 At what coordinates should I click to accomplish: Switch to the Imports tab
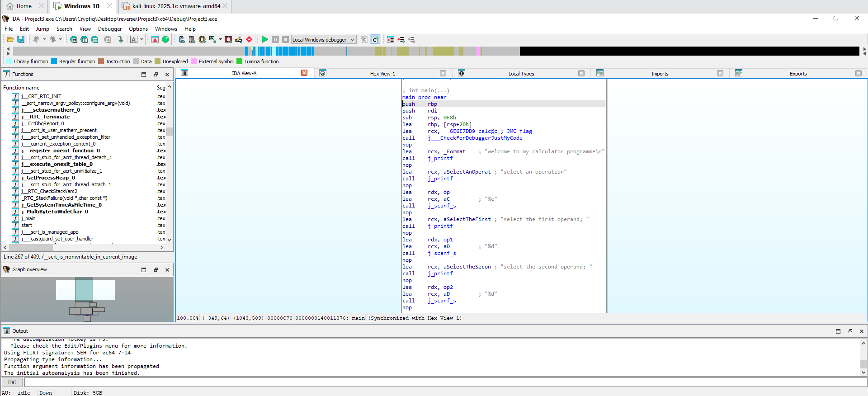pos(660,74)
